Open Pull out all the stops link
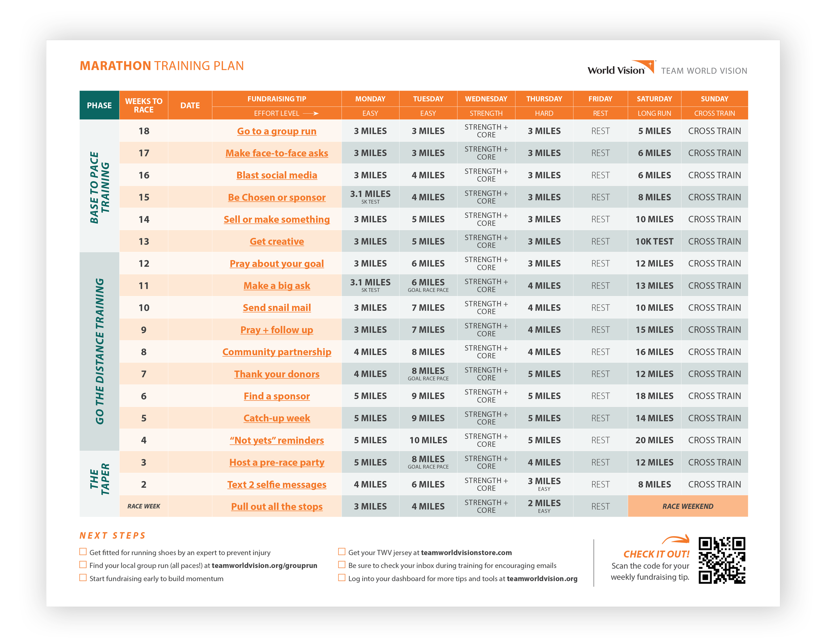The image size is (827, 644). 277,507
